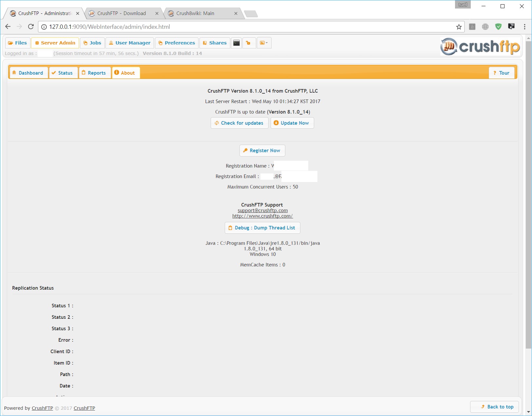This screenshot has height=416, width=532.
Task: Click the orange padlock icon button
Action: 249,43
